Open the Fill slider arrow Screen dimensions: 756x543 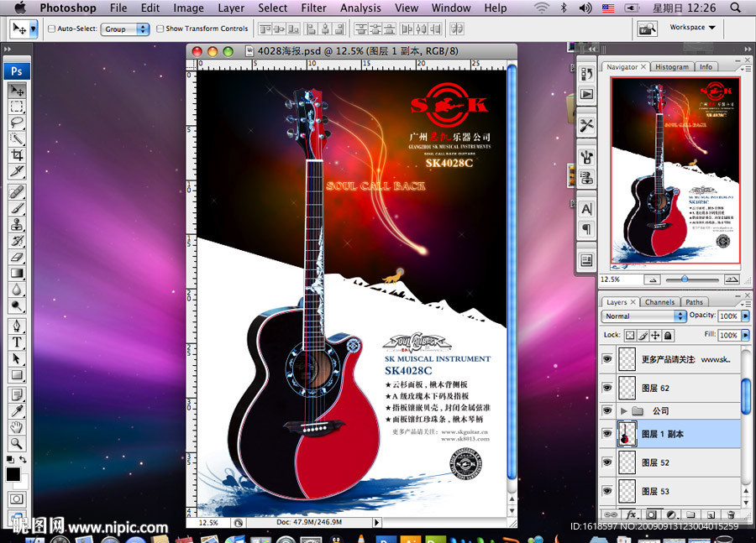745,335
